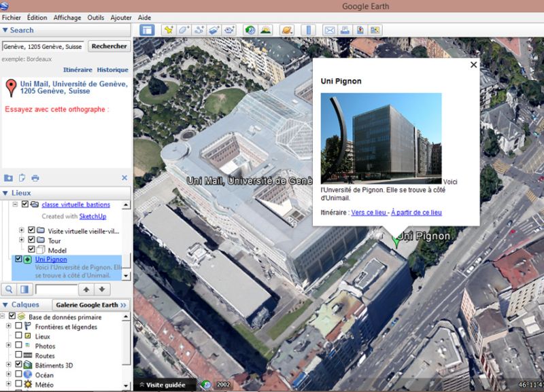This screenshot has width=544, height=392.
Task: Move selection down with arrow button
Action: [102, 289]
